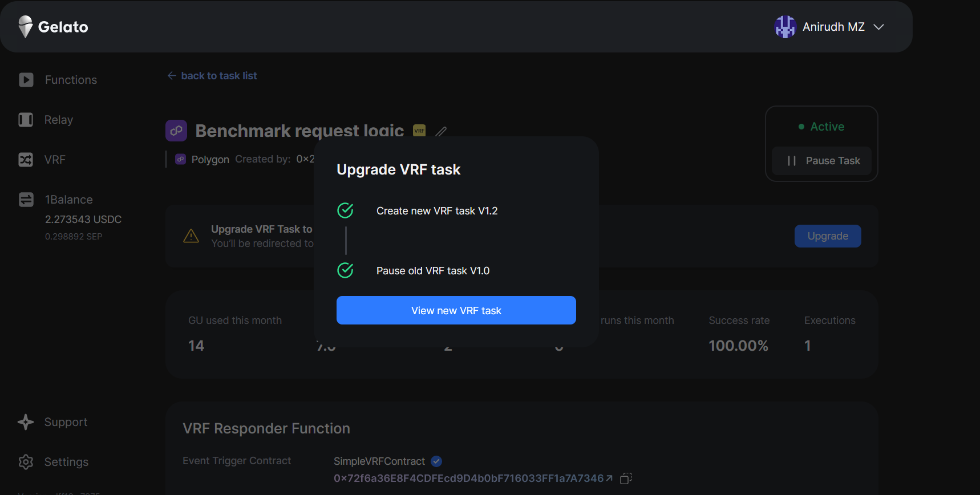Click the 0.298892 SEP balance
The width and height of the screenshot is (980, 495).
coord(74,237)
